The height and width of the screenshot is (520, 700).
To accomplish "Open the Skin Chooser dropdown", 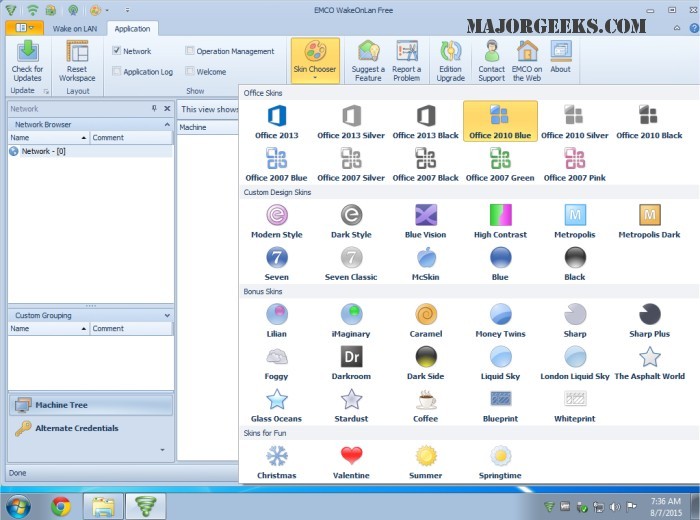I will (x=315, y=60).
